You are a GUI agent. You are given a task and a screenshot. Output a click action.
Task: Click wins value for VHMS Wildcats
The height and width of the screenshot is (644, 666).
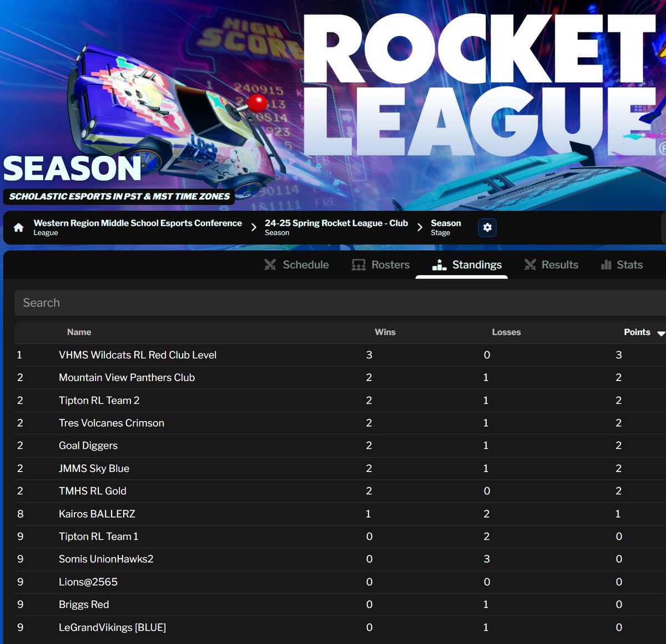click(369, 355)
